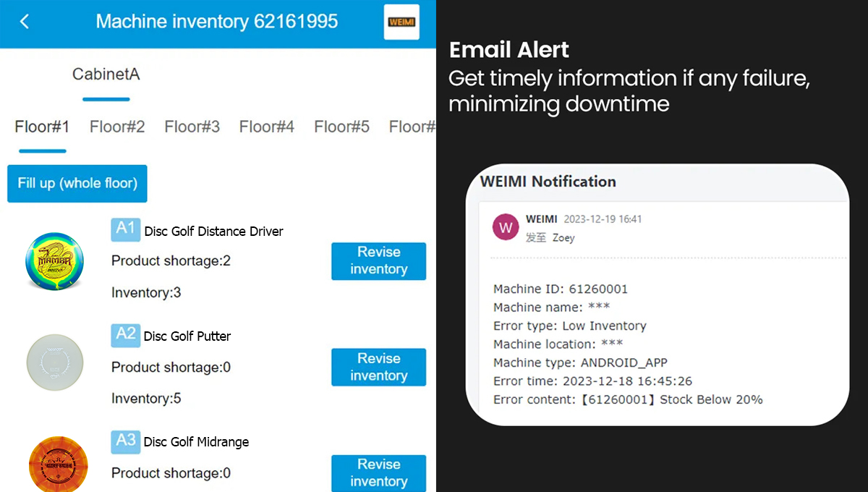Click Fill up (whole floor) button
This screenshot has width=868, height=492.
click(x=77, y=183)
